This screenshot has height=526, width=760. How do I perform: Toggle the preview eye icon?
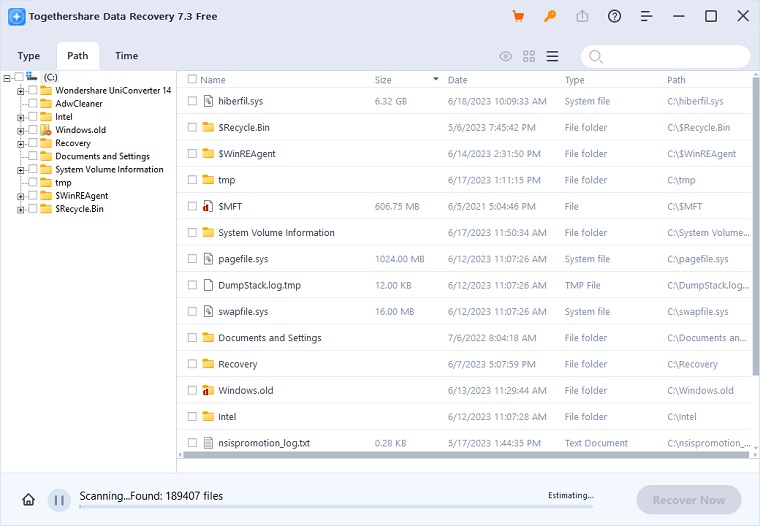506,56
